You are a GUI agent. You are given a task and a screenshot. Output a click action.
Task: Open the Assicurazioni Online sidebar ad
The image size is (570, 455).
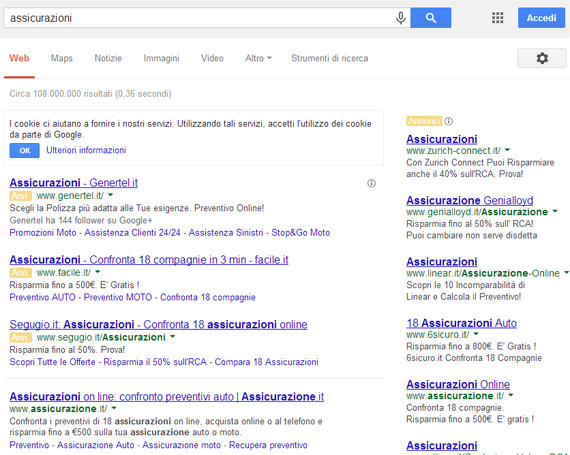coord(458,384)
